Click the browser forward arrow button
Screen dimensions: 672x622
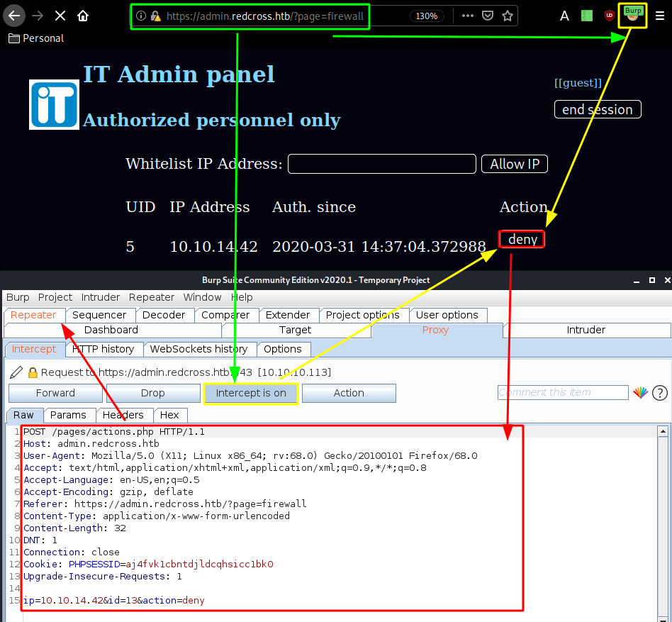[x=38, y=16]
